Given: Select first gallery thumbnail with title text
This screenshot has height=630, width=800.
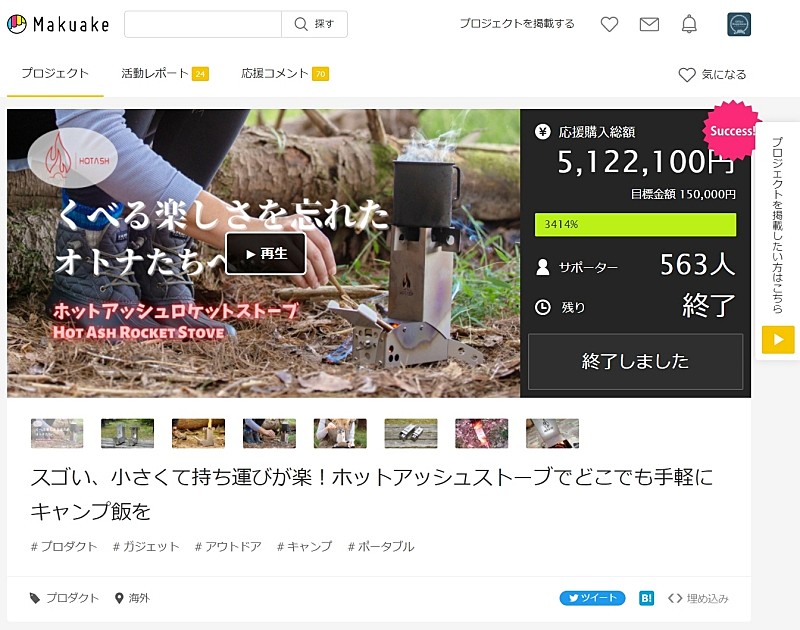Looking at the screenshot, I should [57, 433].
